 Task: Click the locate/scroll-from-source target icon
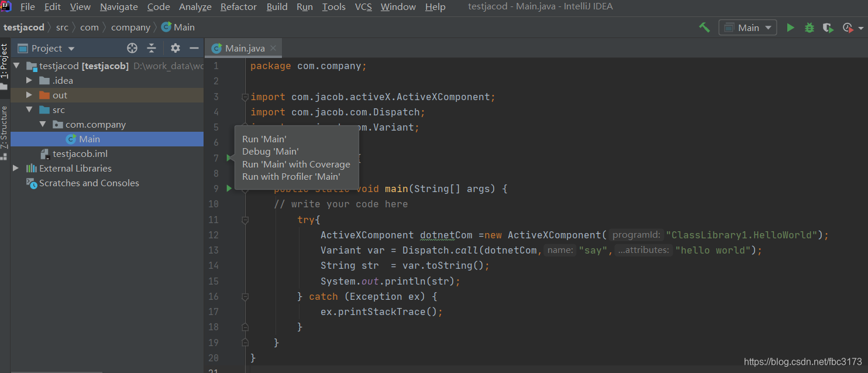pyautogui.click(x=132, y=48)
